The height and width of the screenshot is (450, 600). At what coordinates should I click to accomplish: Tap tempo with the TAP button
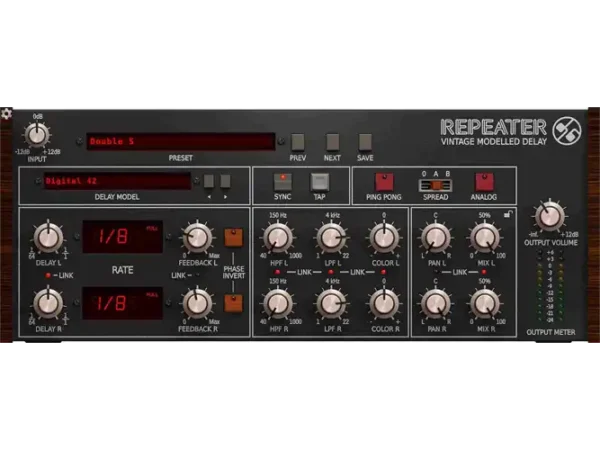tap(320, 182)
